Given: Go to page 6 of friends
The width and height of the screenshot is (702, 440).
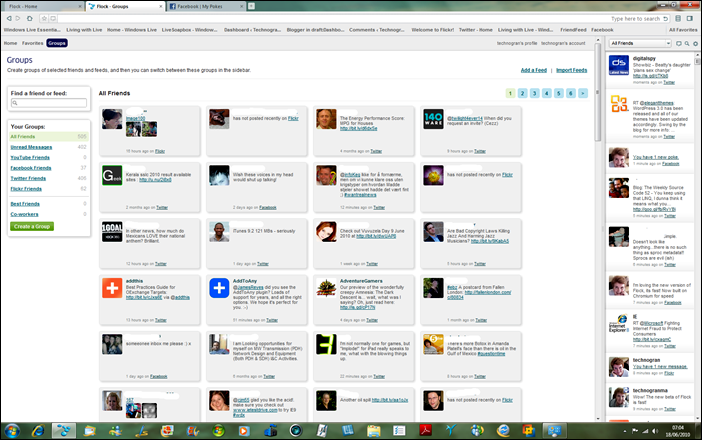Looking at the screenshot, I should tap(570, 93).
